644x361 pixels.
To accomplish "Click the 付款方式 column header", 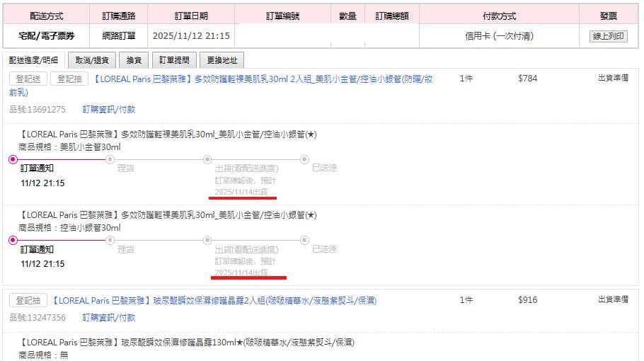I will (499, 16).
